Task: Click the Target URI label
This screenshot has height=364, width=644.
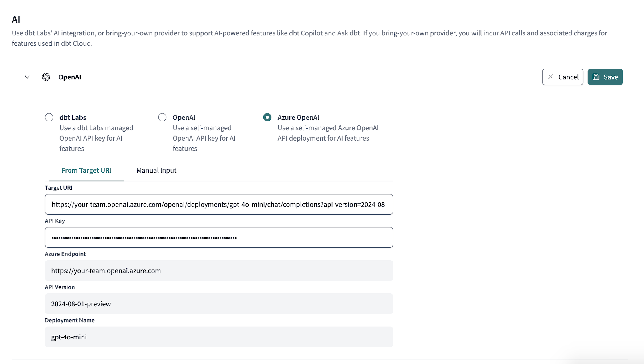Action: pos(58,188)
